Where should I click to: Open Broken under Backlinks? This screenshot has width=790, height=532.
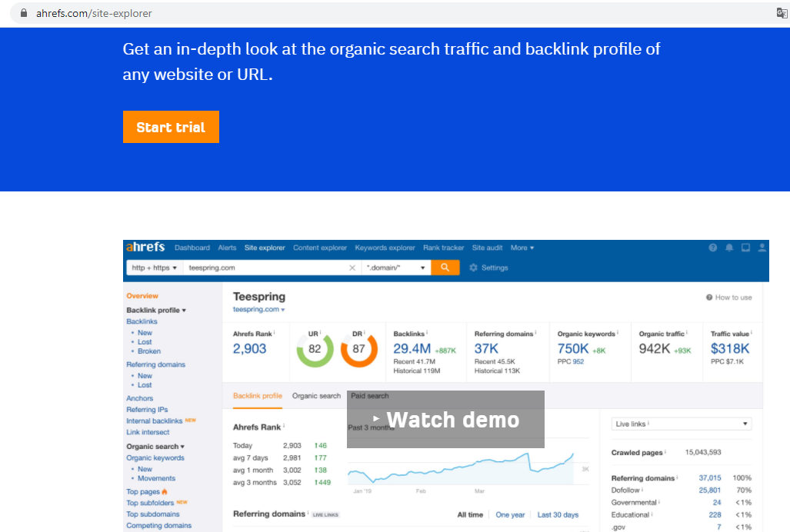pos(149,351)
